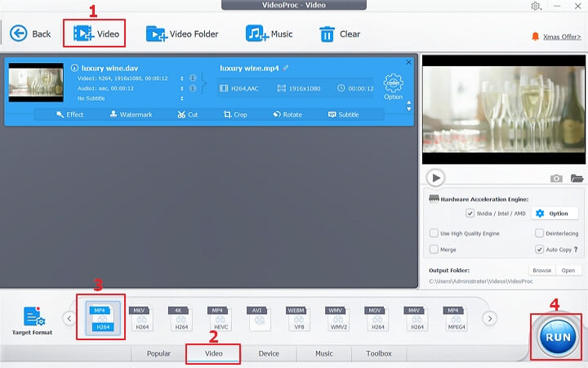Image resolution: width=588 pixels, height=368 pixels.
Task: Open the Subtitle tool
Action: tap(344, 114)
